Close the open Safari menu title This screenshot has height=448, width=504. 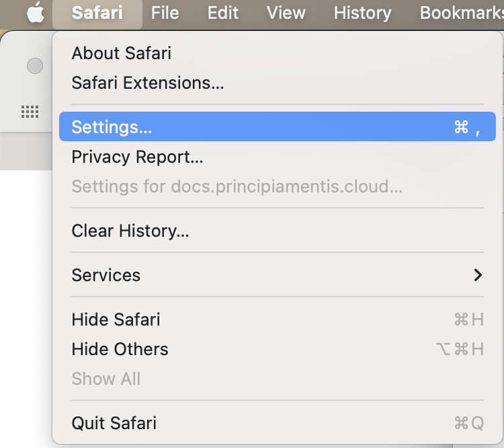point(97,13)
